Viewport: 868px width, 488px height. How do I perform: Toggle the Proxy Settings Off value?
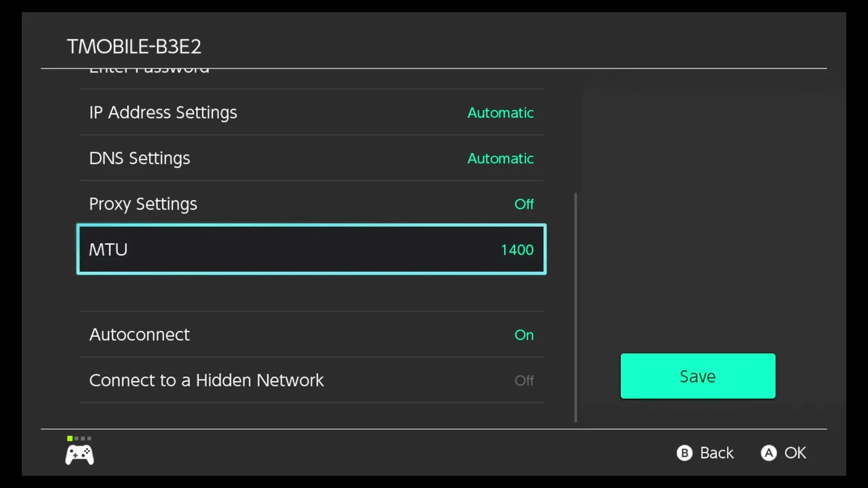(524, 204)
